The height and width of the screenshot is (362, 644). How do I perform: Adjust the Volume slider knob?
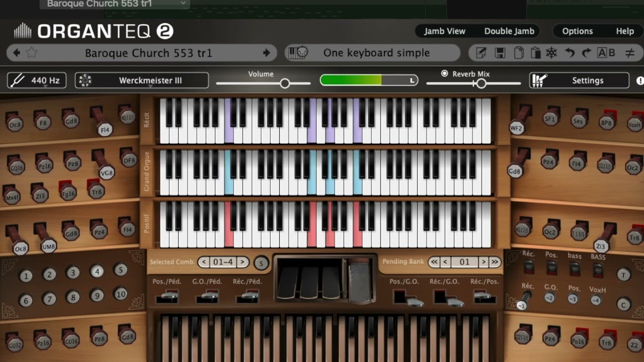(285, 83)
